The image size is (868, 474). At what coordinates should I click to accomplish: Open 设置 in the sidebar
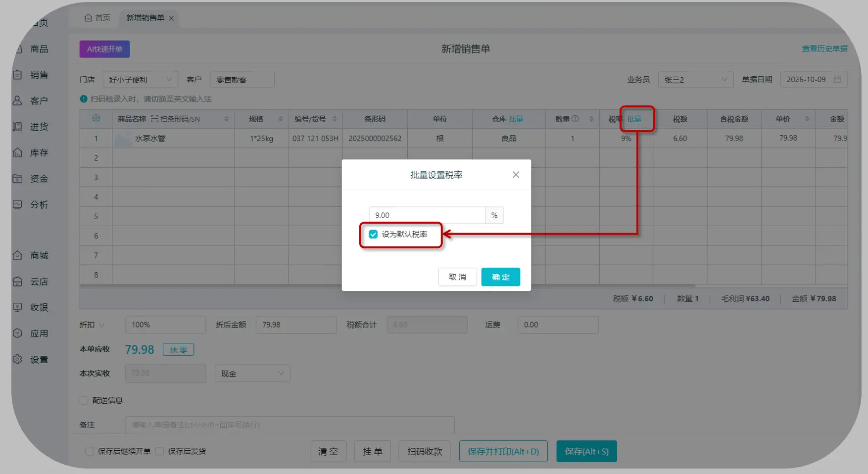(30, 359)
